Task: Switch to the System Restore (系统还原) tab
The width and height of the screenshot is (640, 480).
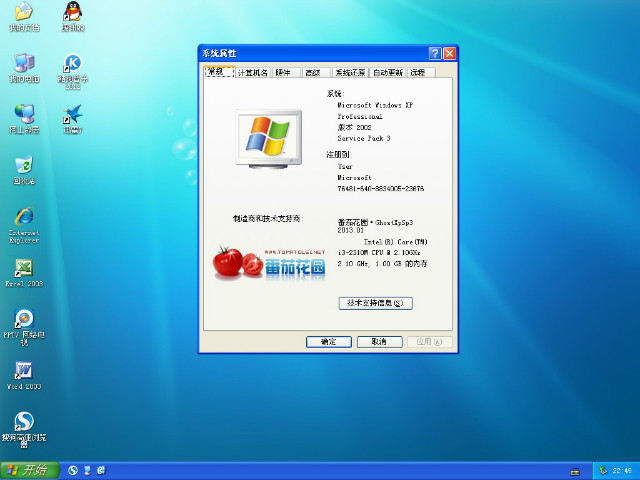Action: (350, 73)
